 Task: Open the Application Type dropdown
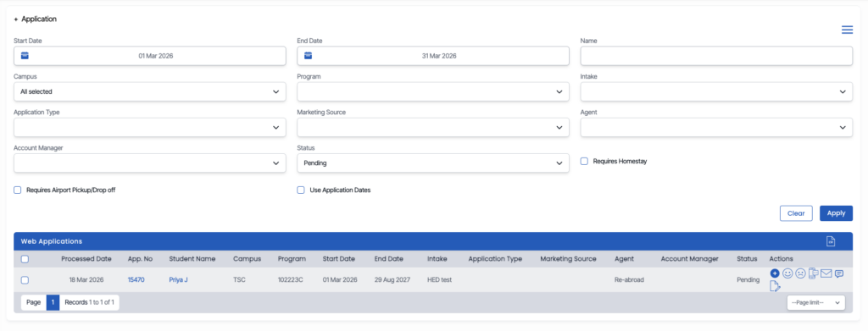149,127
